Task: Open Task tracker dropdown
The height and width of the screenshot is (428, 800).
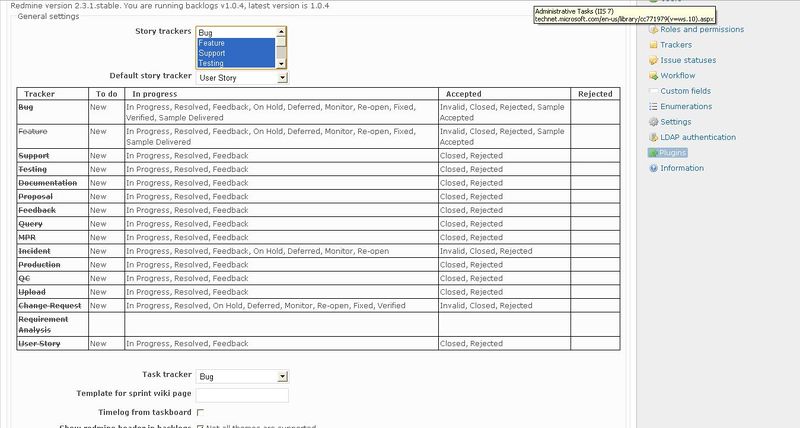Action: [242, 376]
